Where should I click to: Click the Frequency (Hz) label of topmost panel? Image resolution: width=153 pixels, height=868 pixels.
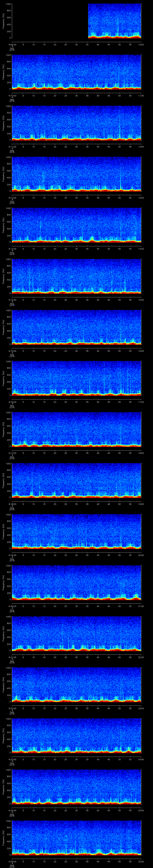pos(4,21)
